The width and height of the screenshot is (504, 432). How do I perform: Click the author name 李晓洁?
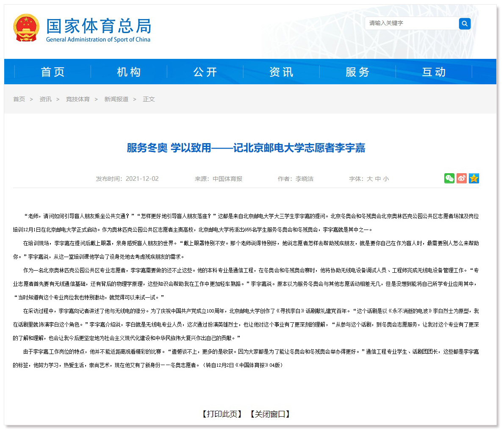click(305, 179)
